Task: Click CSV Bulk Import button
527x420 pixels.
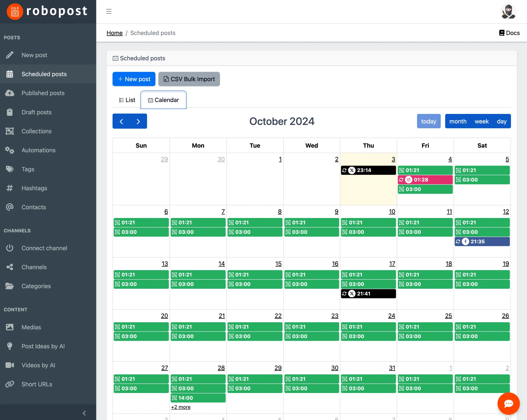Action: click(x=189, y=79)
